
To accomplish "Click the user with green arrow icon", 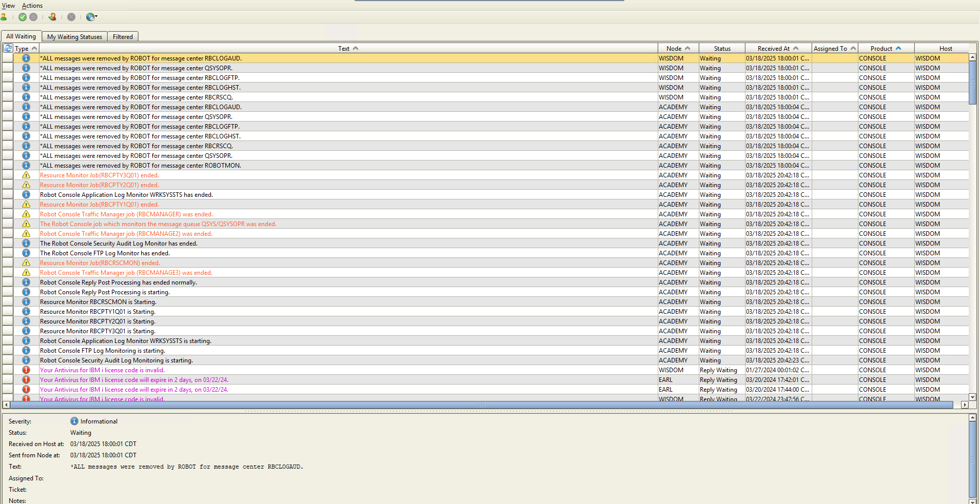I will 52,17.
